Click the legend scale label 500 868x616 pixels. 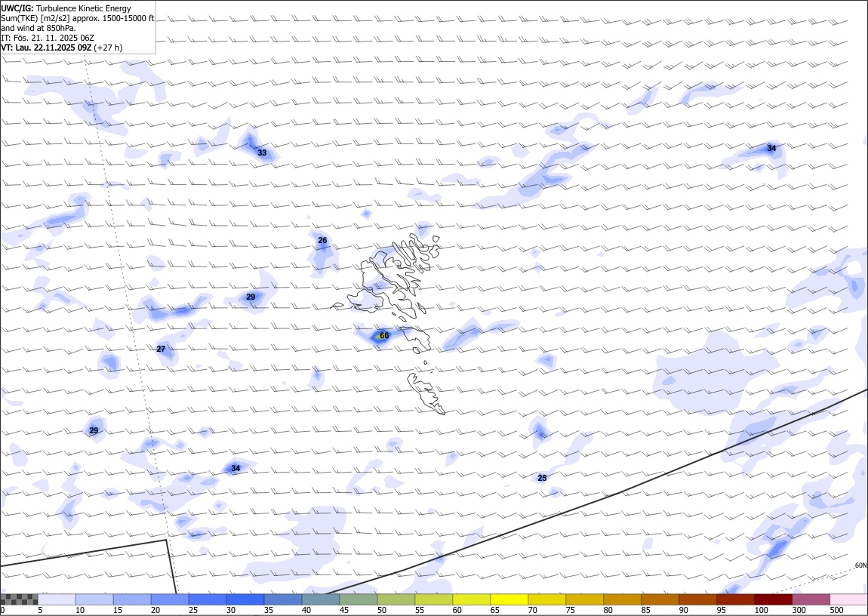pyautogui.click(x=836, y=611)
